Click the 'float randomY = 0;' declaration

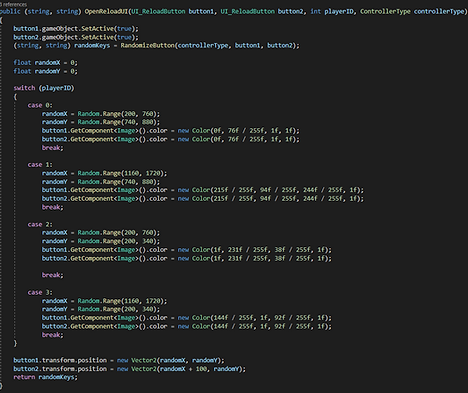[46, 71]
